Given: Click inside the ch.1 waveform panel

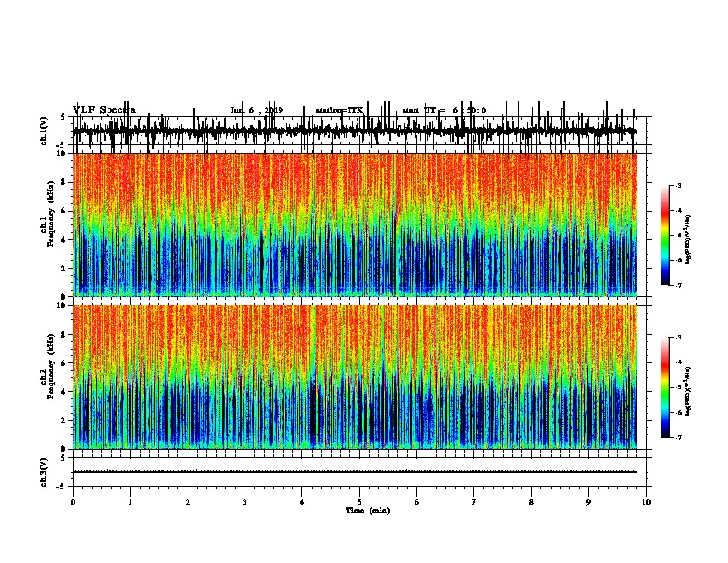Looking at the screenshot, I should pyautogui.click(x=359, y=131).
